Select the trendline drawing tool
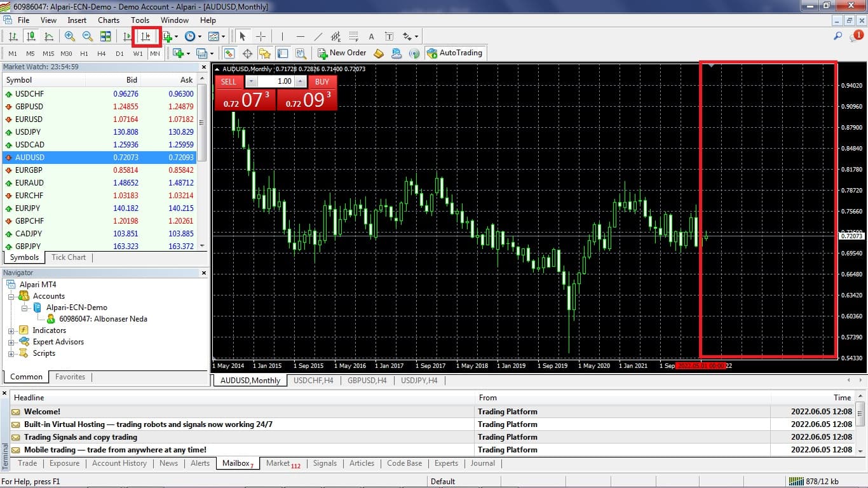Image resolution: width=868 pixels, height=488 pixels. tap(318, 37)
